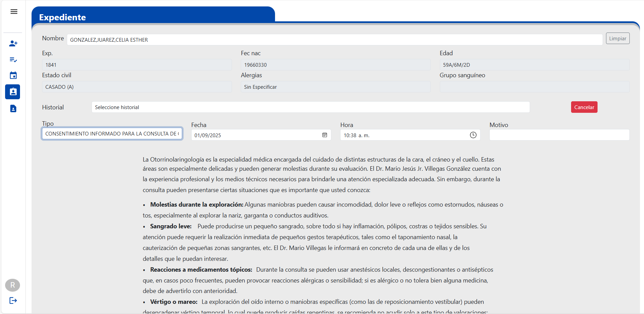Click the logout icon
Viewport: 644px width, 314px height.
click(x=13, y=300)
